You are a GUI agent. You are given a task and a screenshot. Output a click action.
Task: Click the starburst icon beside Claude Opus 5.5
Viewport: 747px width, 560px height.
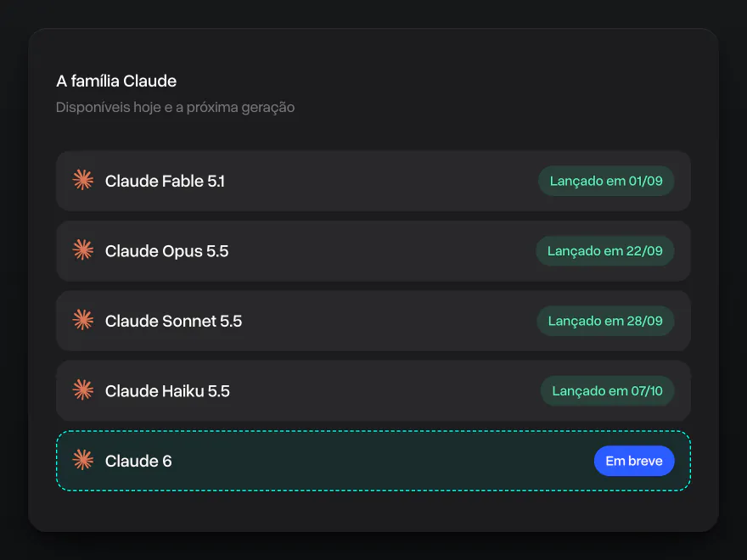83,250
